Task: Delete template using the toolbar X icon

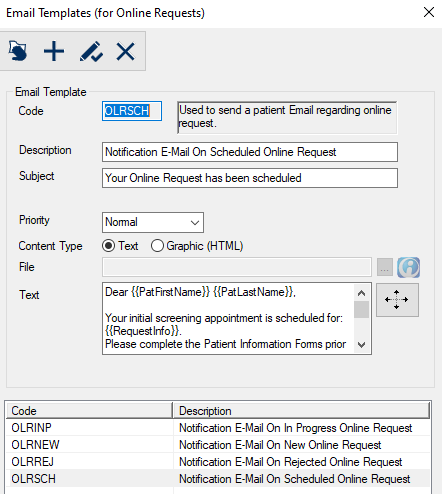Action: [x=125, y=51]
